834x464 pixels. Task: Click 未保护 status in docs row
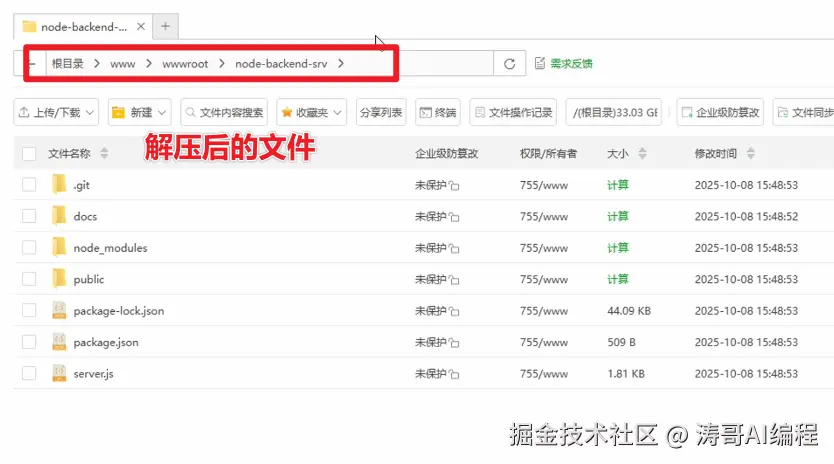430,217
